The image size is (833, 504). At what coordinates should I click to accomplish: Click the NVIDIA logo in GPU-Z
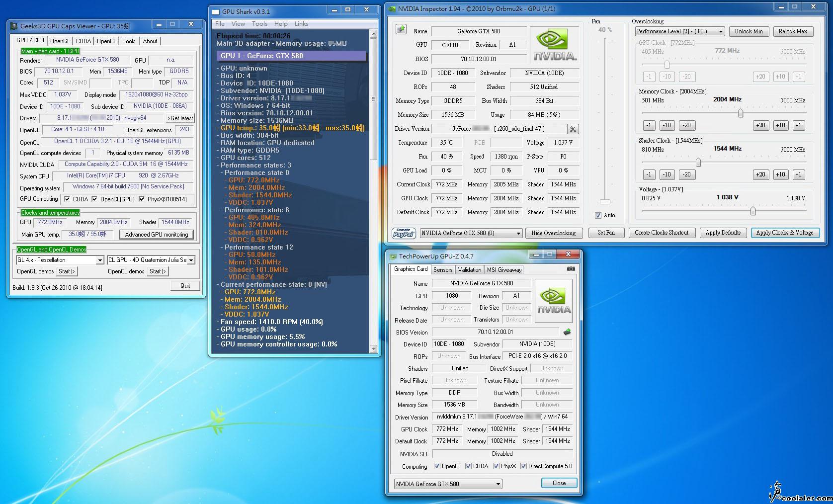point(553,301)
